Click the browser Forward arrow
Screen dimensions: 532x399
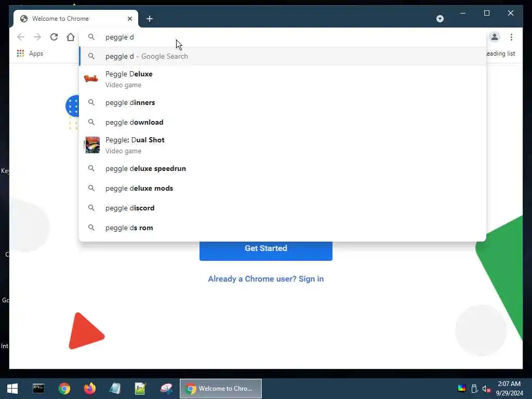coord(37,37)
